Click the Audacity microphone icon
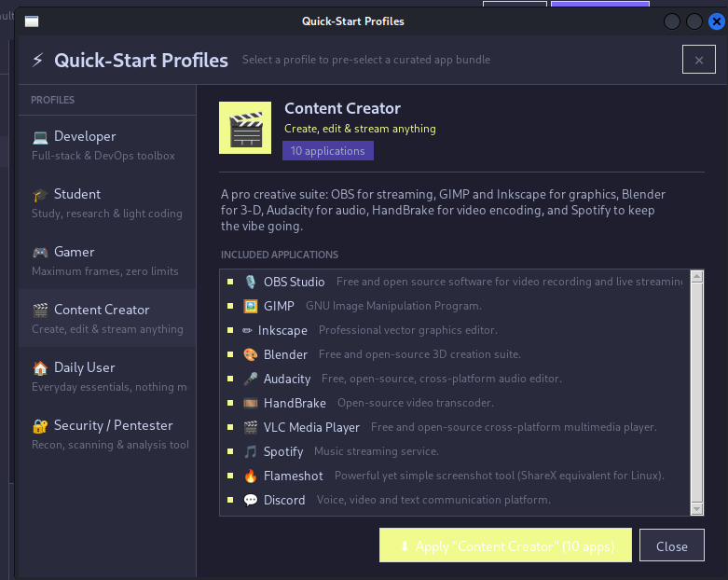Image resolution: width=728 pixels, height=580 pixels. [x=250, y=379]
